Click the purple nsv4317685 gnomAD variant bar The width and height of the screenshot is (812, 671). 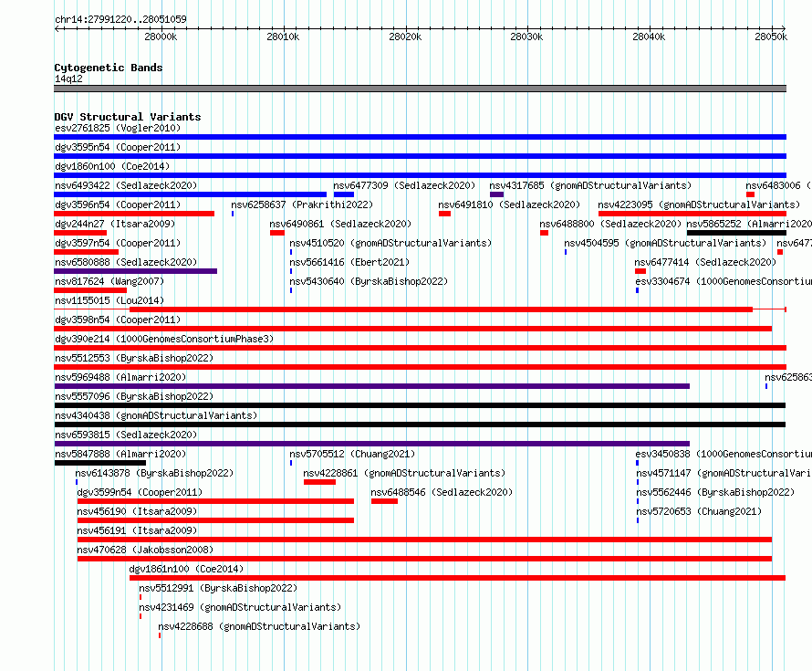[496, 194]
